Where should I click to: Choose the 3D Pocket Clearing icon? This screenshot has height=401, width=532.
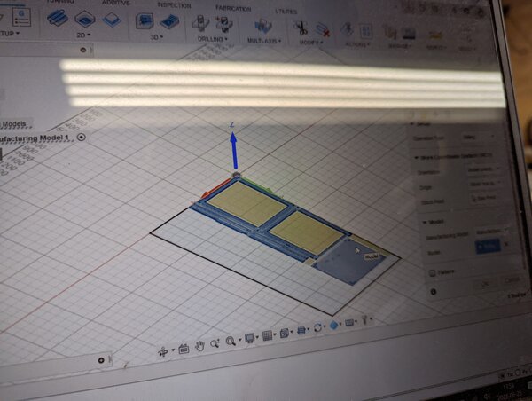click(169, 22)
